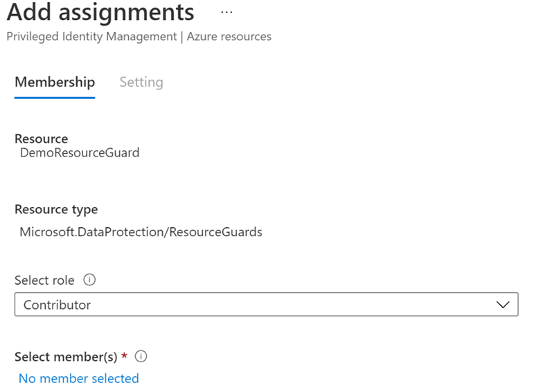
Task: Click the info icon beside Select role
Action: 90,280
